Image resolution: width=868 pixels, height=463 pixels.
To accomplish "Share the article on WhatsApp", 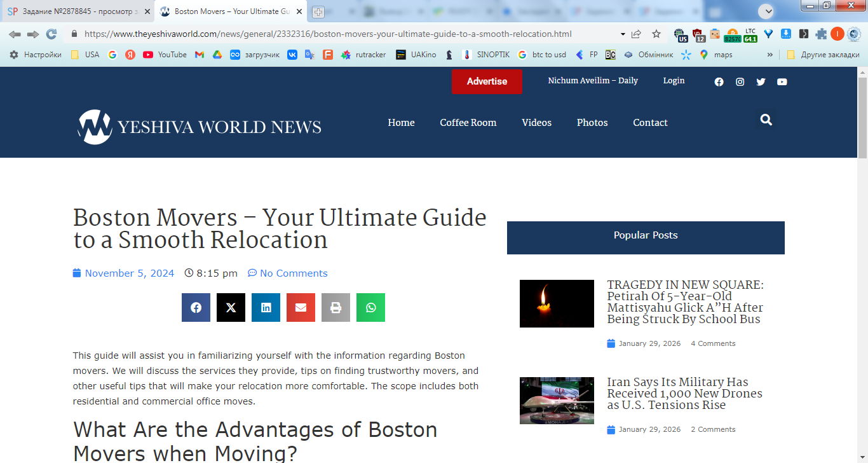I will [x=370, y=308].
